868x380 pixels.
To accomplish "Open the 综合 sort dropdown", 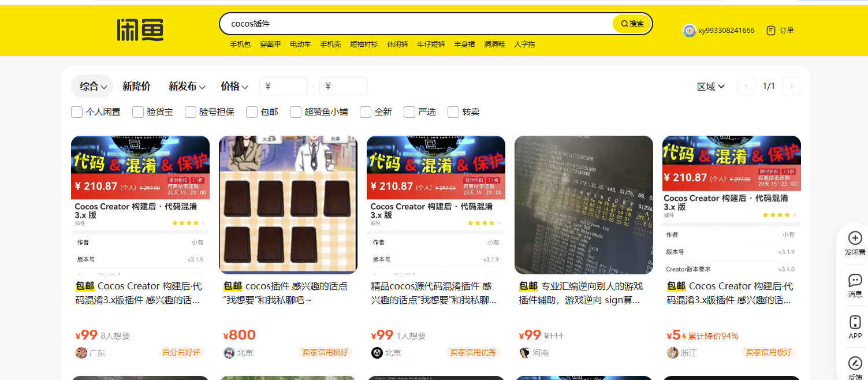I will click(x=92, y=86).
